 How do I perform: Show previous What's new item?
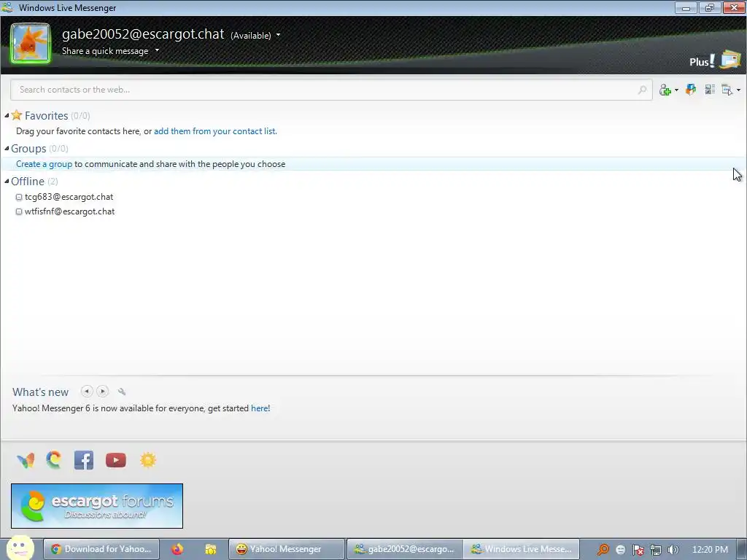pyautogui.click(x=87, y=392)
